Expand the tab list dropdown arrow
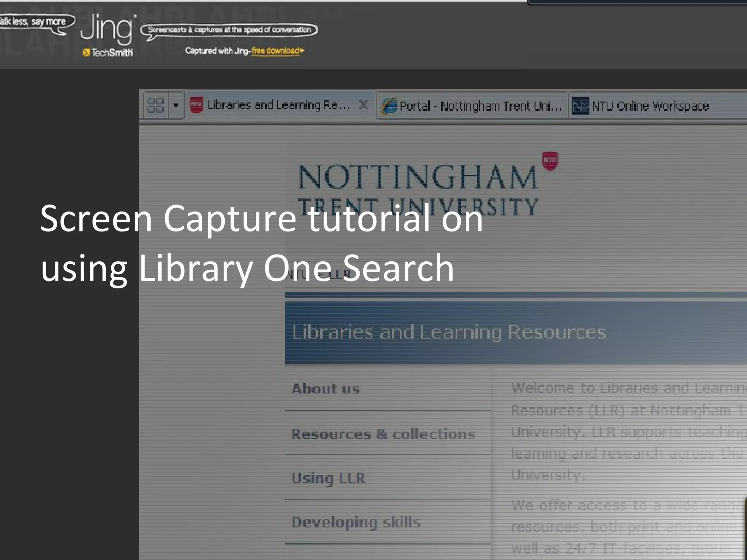This screenshot has height=560, width=747. pos(176,105)
